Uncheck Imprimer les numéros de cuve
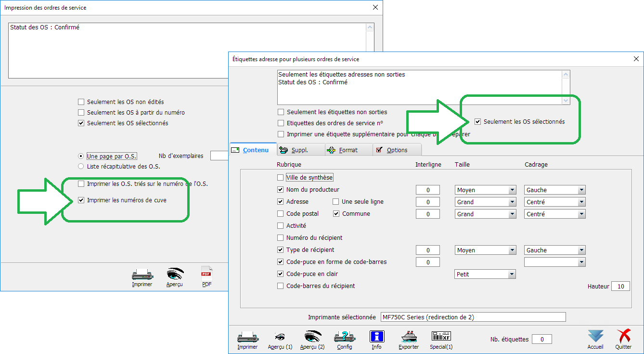 (81, 200)
